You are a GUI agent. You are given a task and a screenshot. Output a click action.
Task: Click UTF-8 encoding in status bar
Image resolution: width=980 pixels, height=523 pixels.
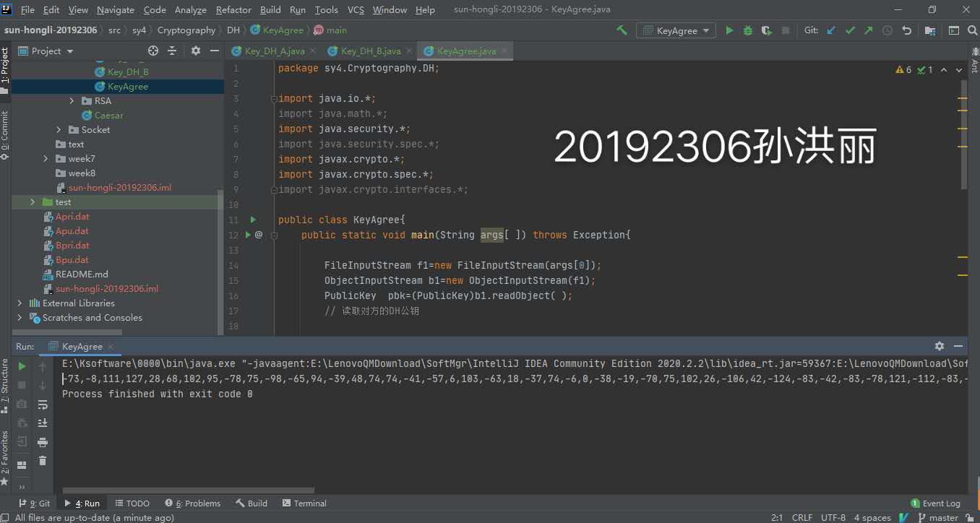pos(833,517)
